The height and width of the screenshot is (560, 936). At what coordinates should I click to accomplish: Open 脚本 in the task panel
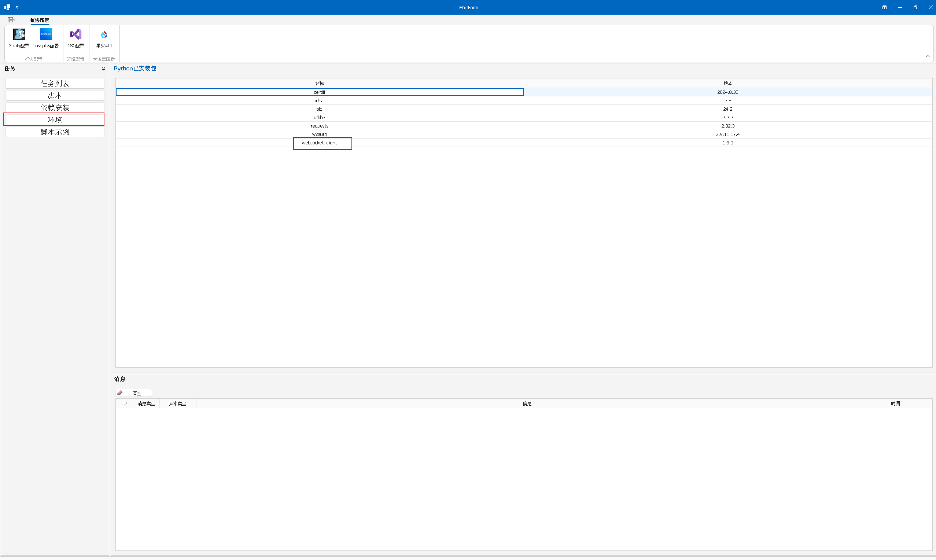coord(55,96)
